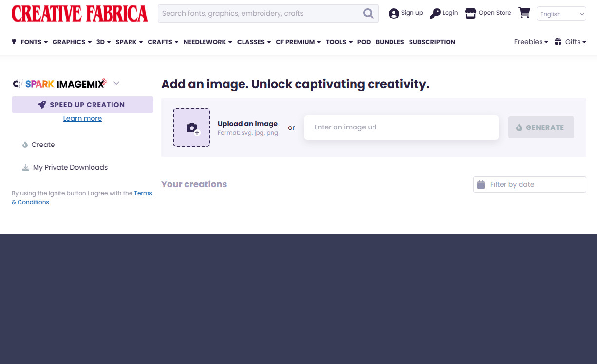Click the Open Store shop icon
597x364 pixels.
[x=470, y=14]
